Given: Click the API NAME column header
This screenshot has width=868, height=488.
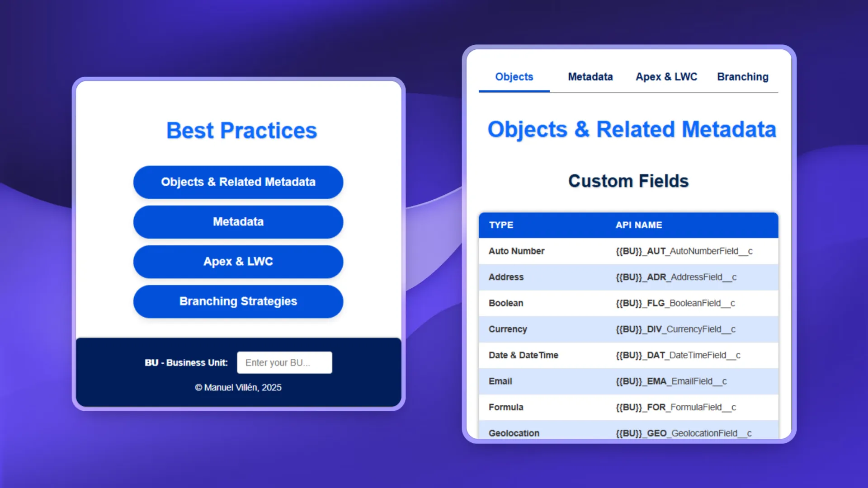Looking at the screenshot, I should tap(638, 225).
